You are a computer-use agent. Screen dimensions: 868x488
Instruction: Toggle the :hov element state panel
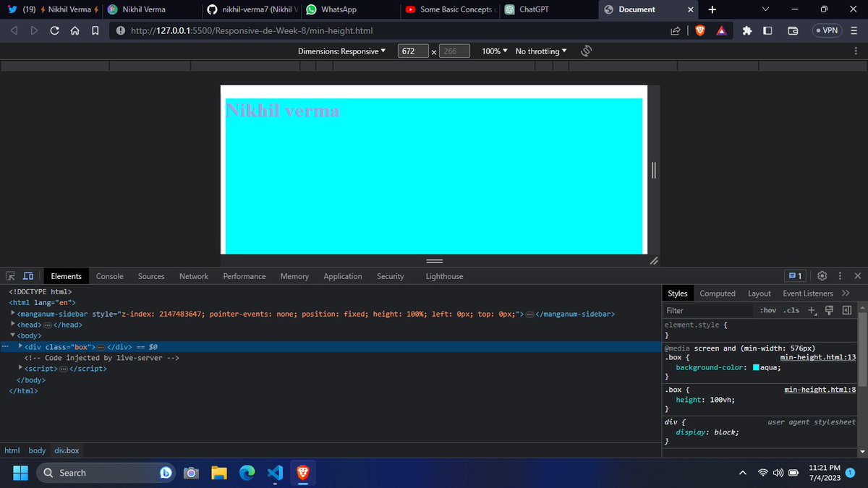(x=767, y=310)
